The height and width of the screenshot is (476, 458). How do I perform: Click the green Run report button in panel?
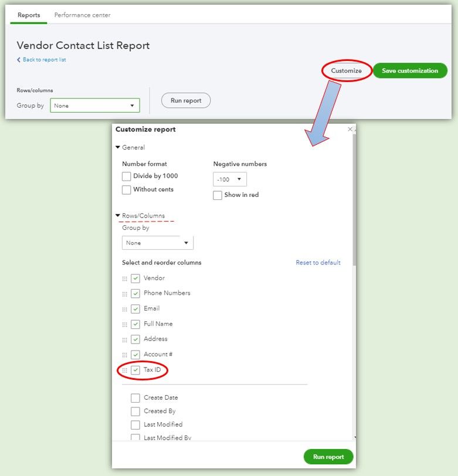point(328,457)
